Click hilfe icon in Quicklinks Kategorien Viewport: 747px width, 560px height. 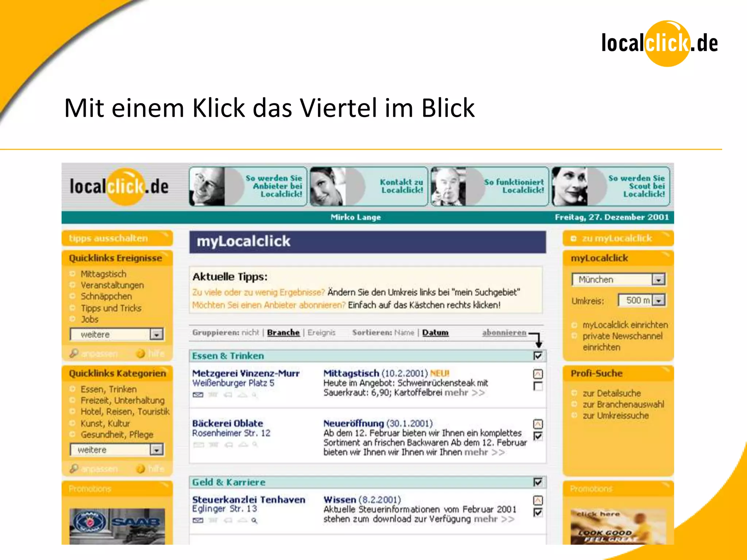pyautogui.click(x=140, y=469)
